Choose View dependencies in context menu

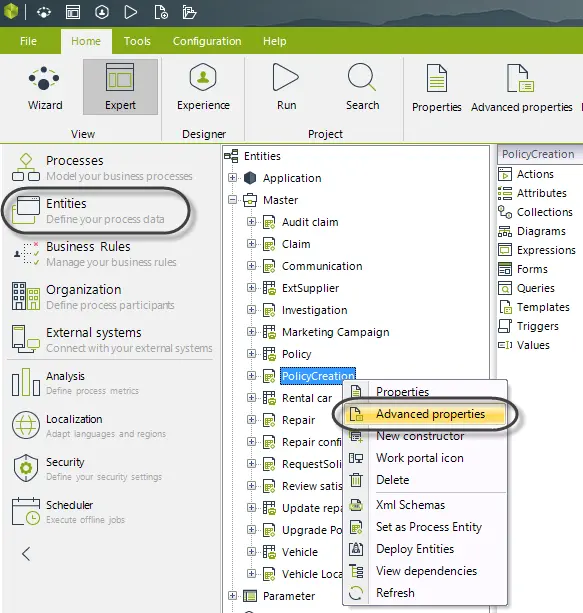coord(425,571)
